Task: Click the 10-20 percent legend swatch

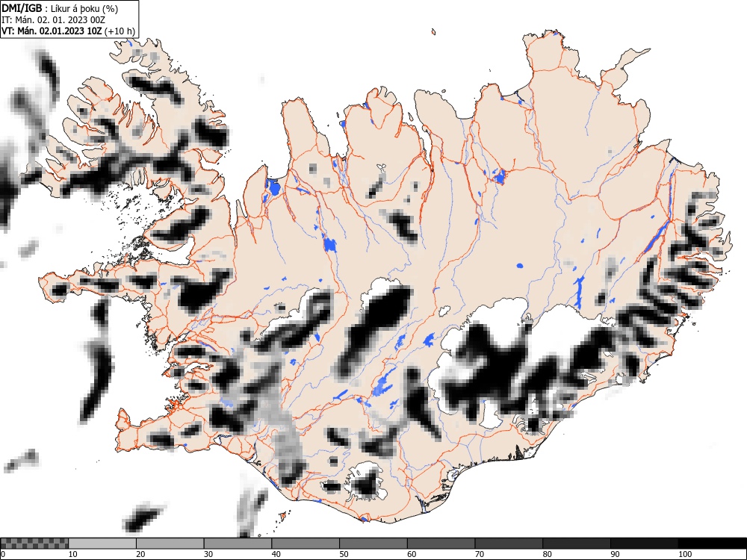Action: [x=102, y=544]
